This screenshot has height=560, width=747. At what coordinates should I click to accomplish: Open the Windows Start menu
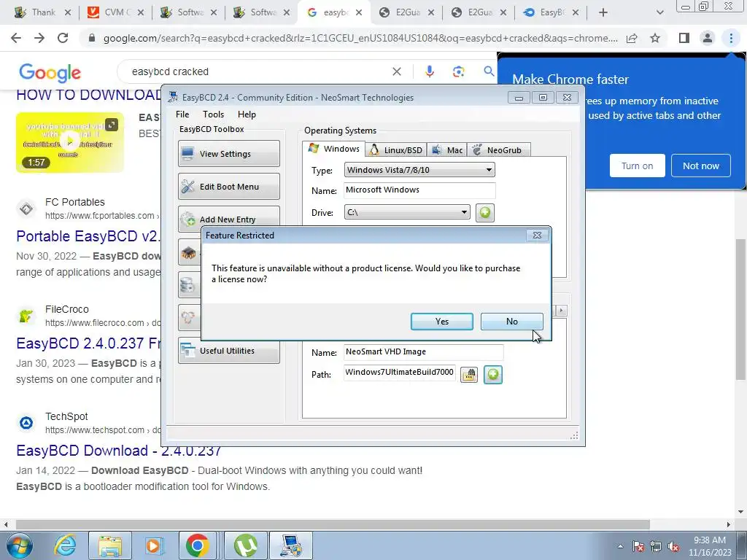[19, 545]
